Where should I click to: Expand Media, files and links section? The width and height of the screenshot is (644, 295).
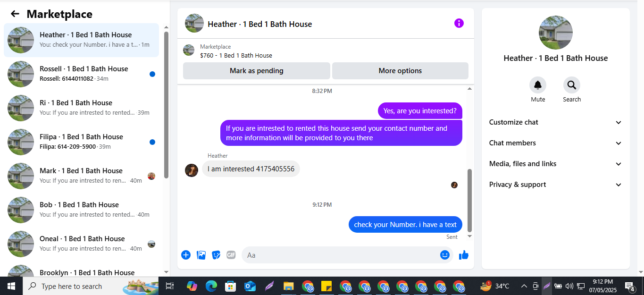coord(555,164)
